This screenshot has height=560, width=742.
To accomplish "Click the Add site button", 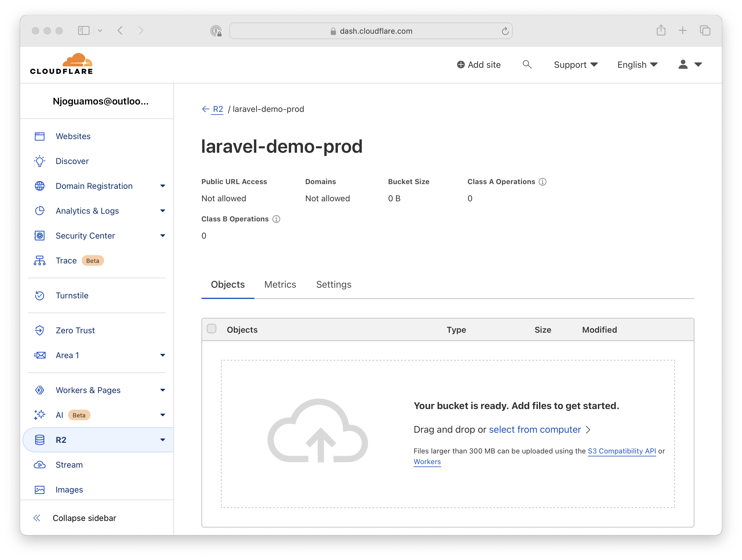I will [x=479, y=65].
